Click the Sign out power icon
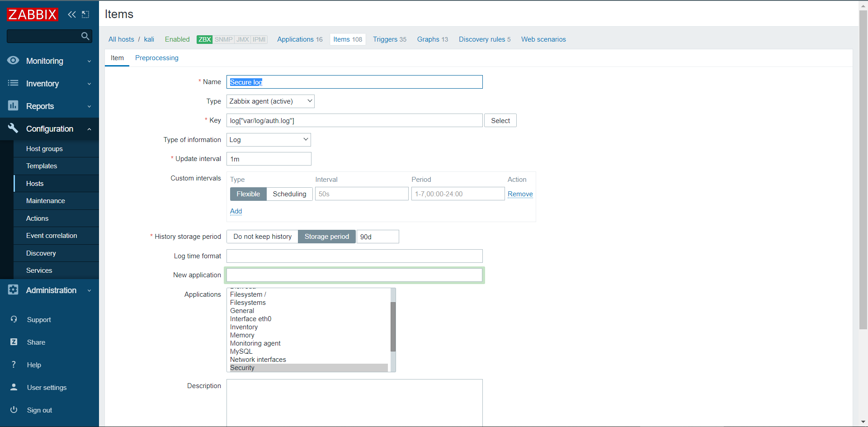The image size is (868, 427). click(14, 410)
